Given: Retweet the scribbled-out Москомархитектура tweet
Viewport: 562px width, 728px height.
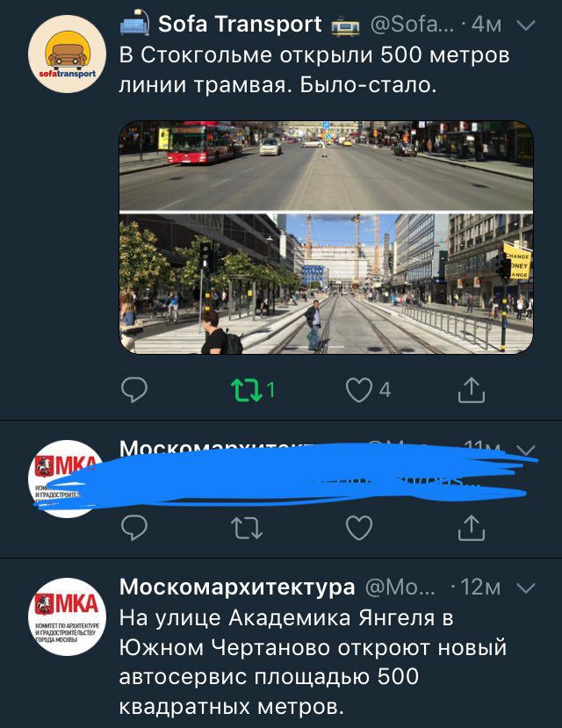Looking at the screenshot, I should coord(247,528).
